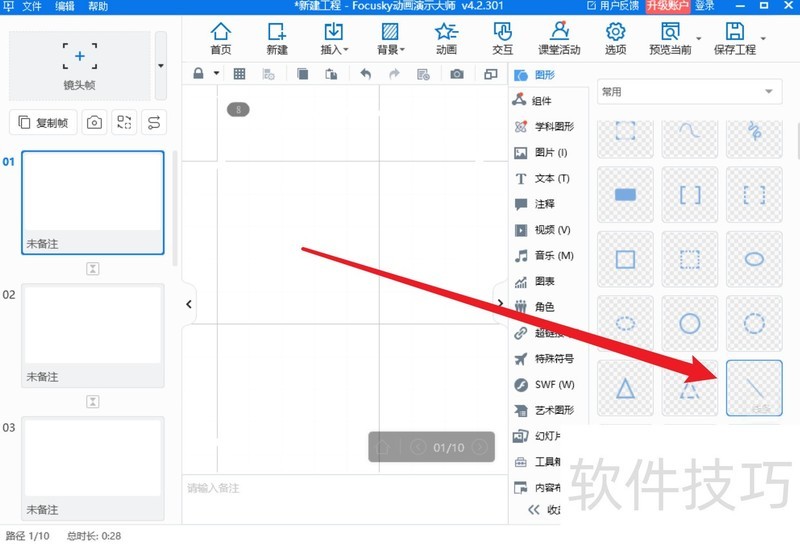Image resolution: width=800 pixels, height=544 pixels.
Task: Undo the last action
Action: (365, 74)
